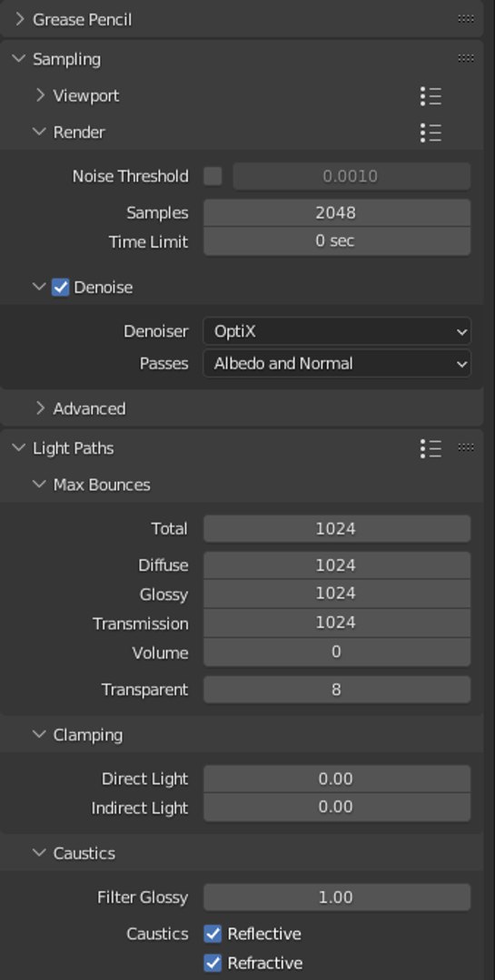495x980 pixels.
Task: Click the Samples field showing 2048
Action: click(x=337, y=212)
